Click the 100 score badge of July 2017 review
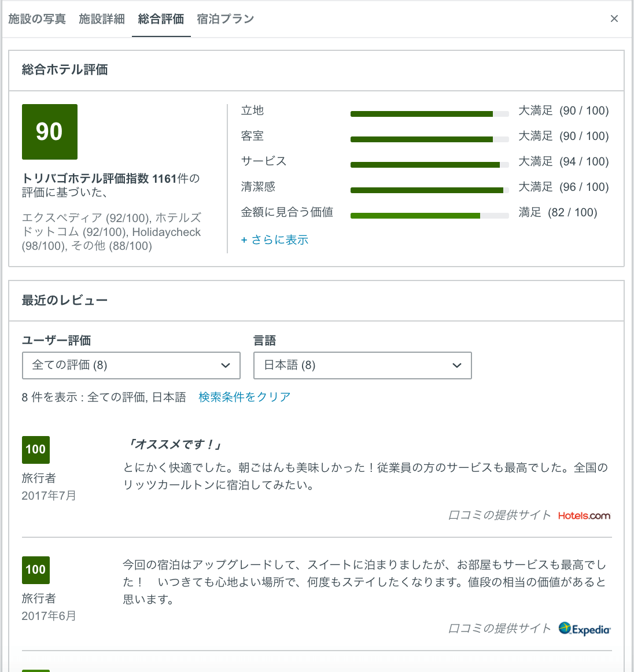634x672 pixels. pos(36,450)
